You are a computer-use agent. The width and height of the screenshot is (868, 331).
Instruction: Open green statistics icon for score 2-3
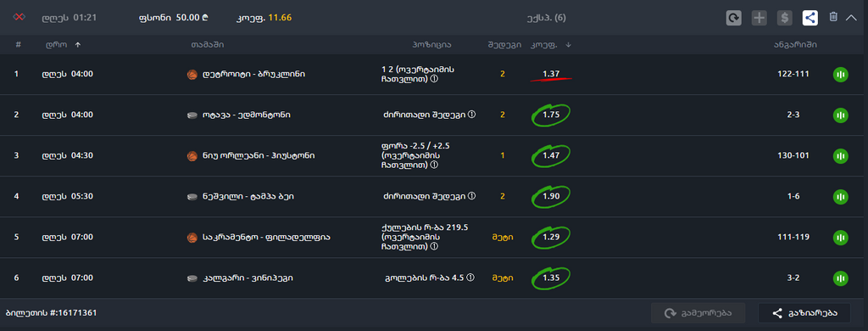841,115
